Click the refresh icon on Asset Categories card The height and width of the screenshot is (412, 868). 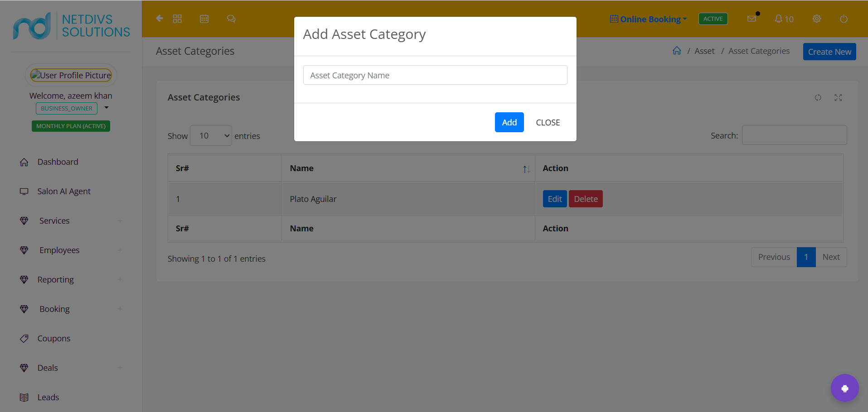818,97
